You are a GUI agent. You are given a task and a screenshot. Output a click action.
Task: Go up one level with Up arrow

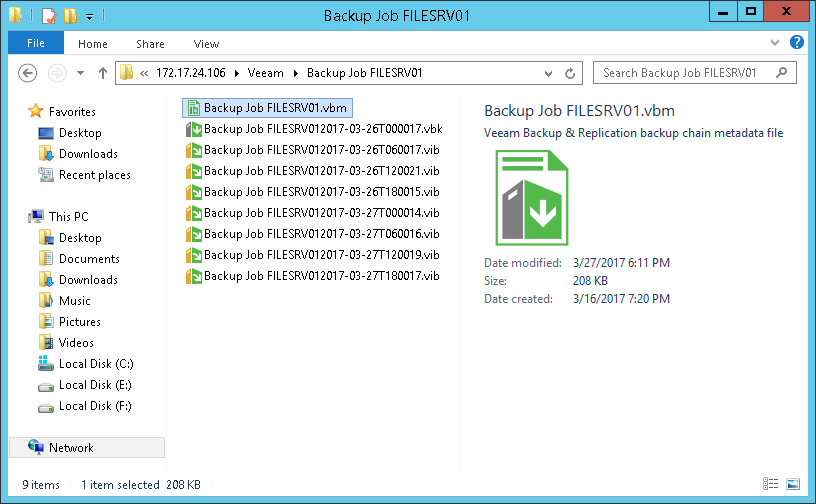pos(103,73)
